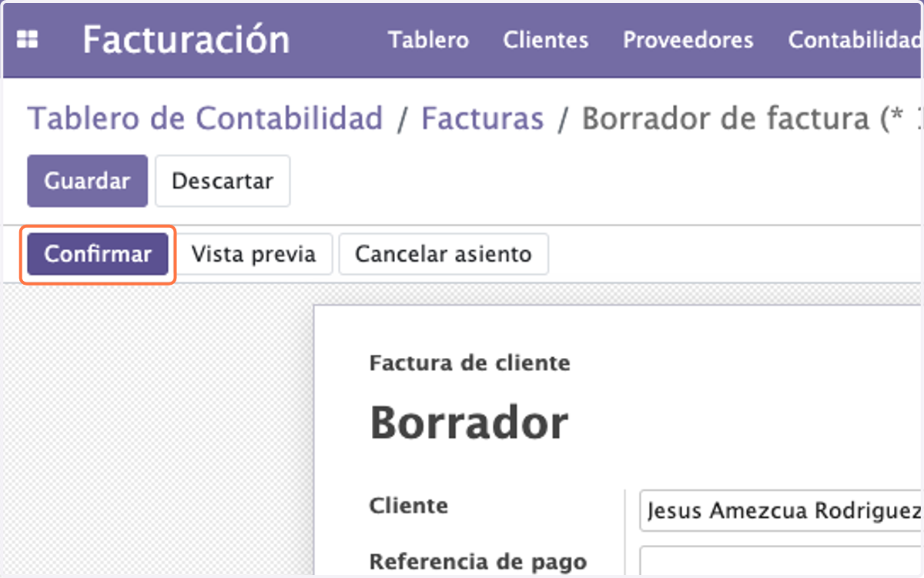Go to Tablero de Contabilidad breadcrumb
Image resolution: width=924 pixels, height=578 pixels.
205,119
